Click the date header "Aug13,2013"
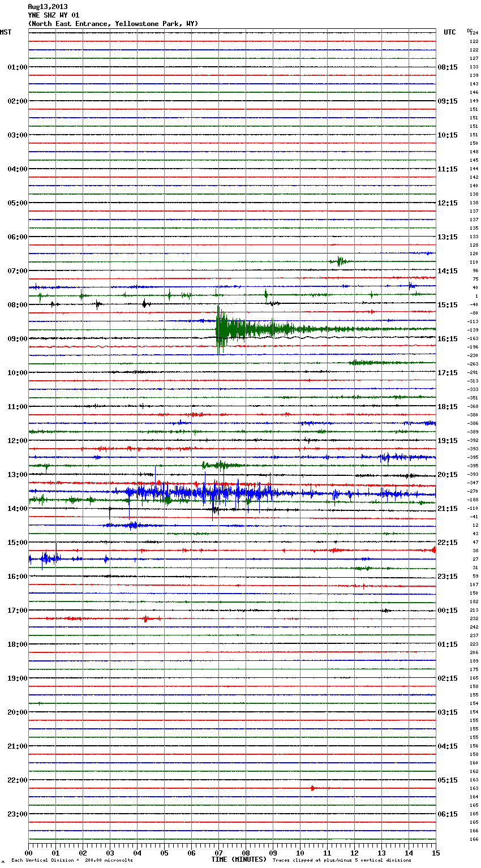 (48, 7)
